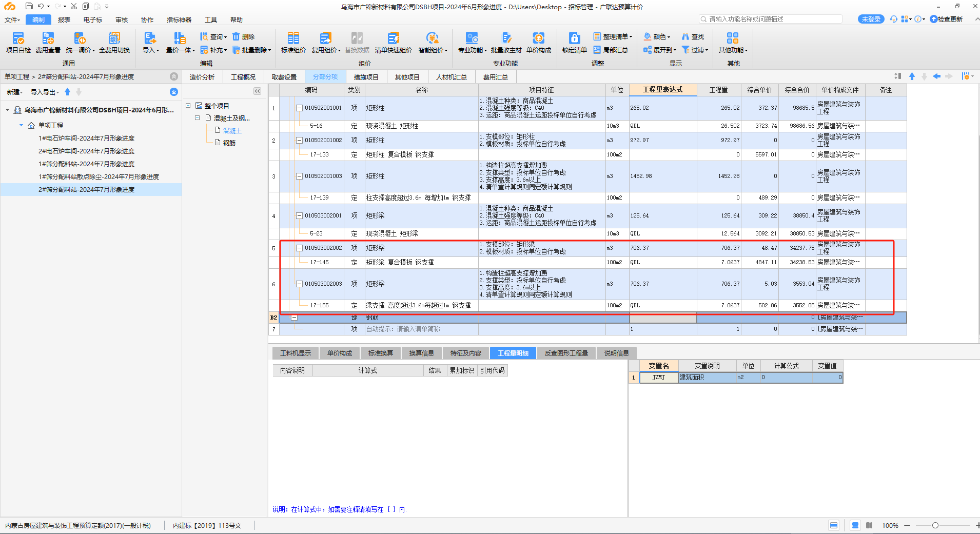Click the zoom out minus button in status bar
980x534 pixels.
tap(907, 525)
